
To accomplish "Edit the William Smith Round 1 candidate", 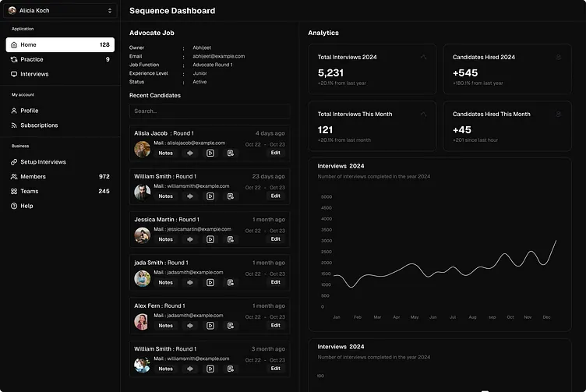I will 275,196.
